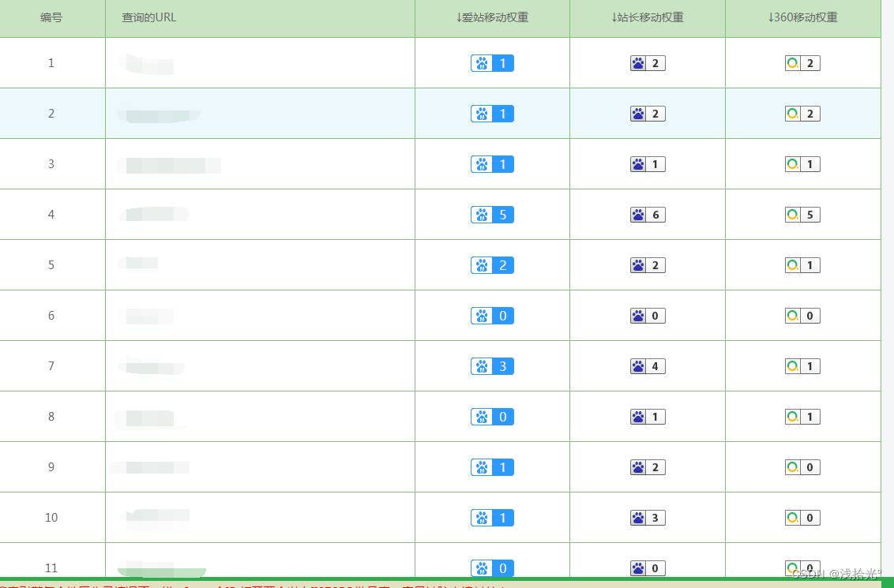Click the 站长 weight badge in row 6
This screenshot has height=588, width=894.
[648, 316]
